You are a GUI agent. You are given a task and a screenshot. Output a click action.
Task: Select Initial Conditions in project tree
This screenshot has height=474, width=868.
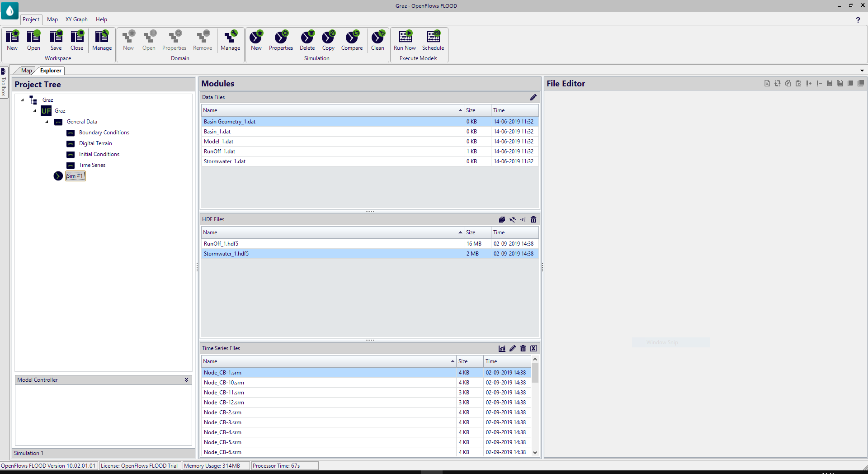coord(99,154)
